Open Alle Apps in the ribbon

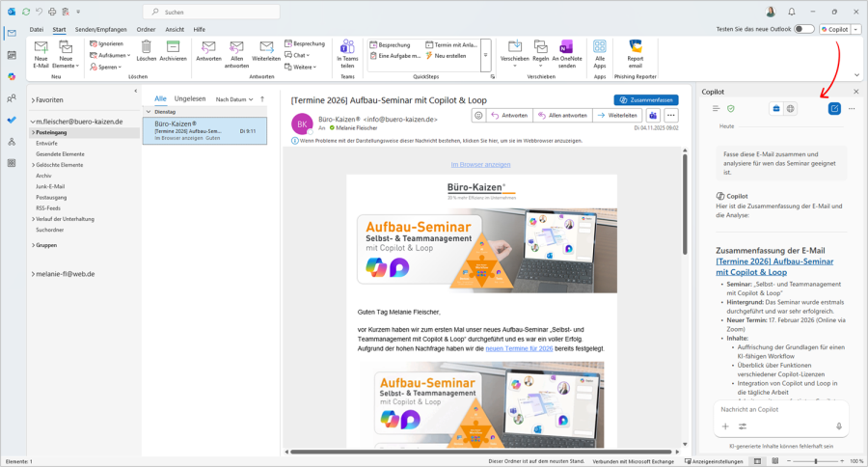(x=600, y=54)
